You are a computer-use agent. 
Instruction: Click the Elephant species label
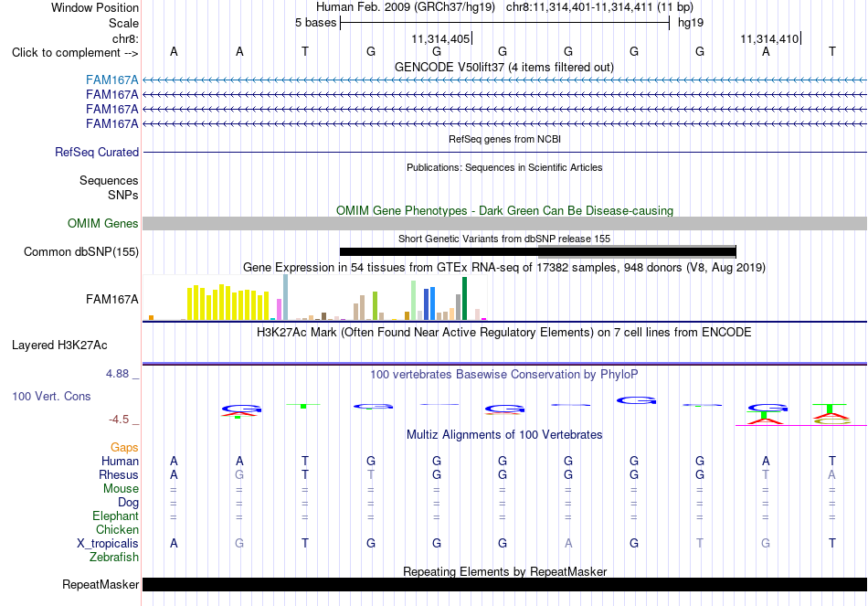coord(115,516)
